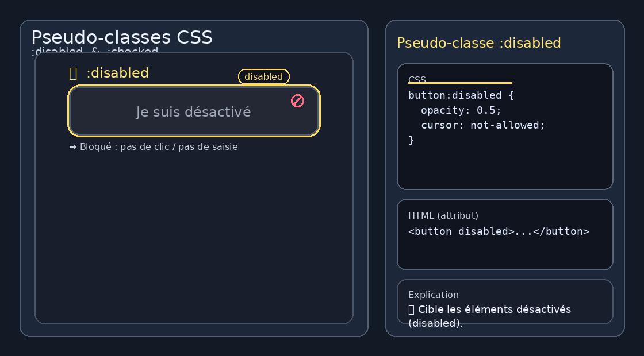The image size is (644, 356).
Task: Enable the disabled state indicator badge
Action: (x=263, y=76)
